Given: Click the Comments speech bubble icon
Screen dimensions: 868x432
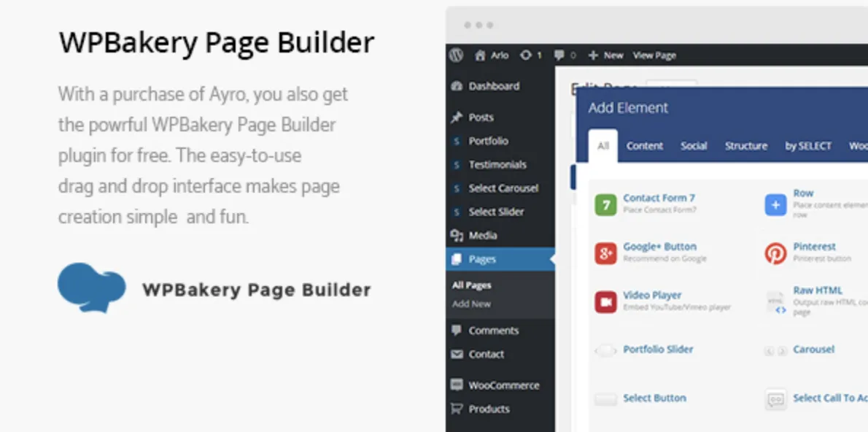Looking at the screenshot, I should pyautogui.click(x=457, y=331).
